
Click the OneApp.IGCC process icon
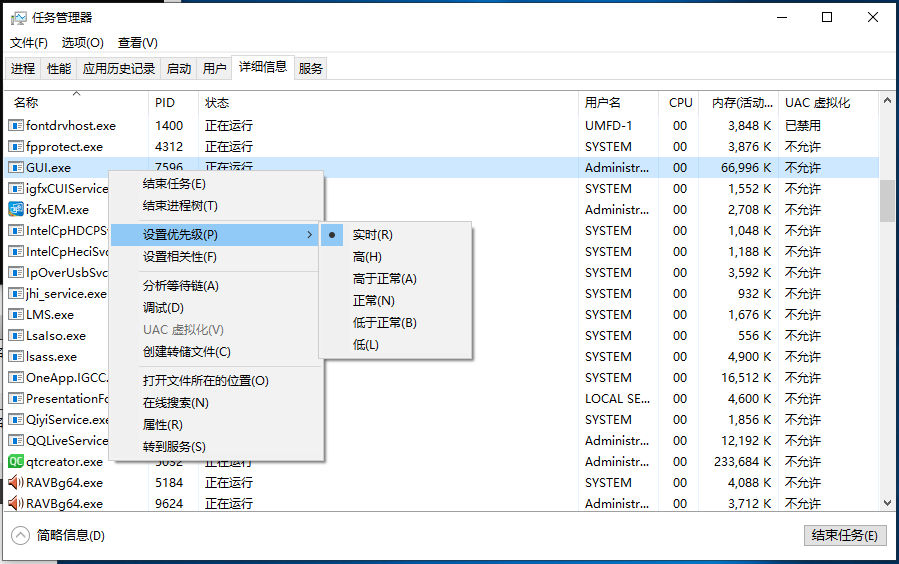(16, 377)
